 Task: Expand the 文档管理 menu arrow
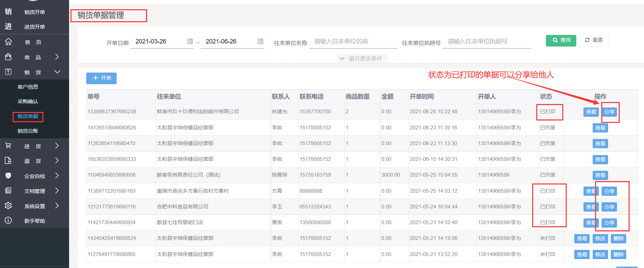tap(57, 191)
